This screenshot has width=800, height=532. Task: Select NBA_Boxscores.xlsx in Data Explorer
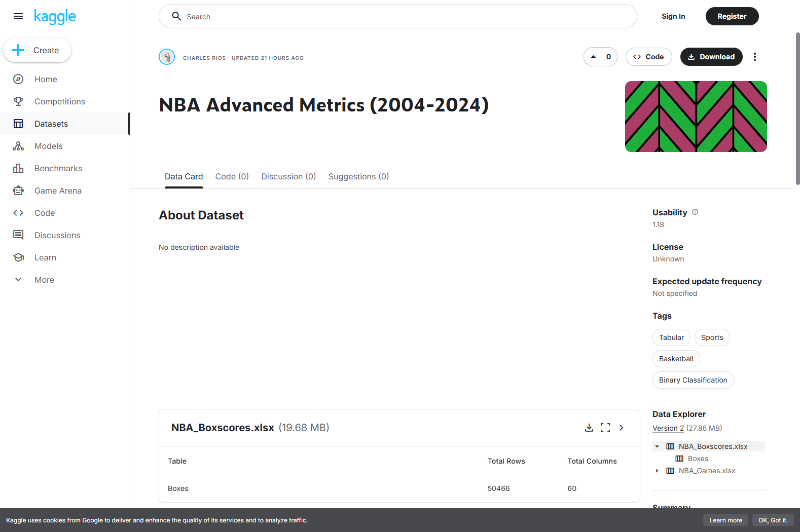coord(713,446)
